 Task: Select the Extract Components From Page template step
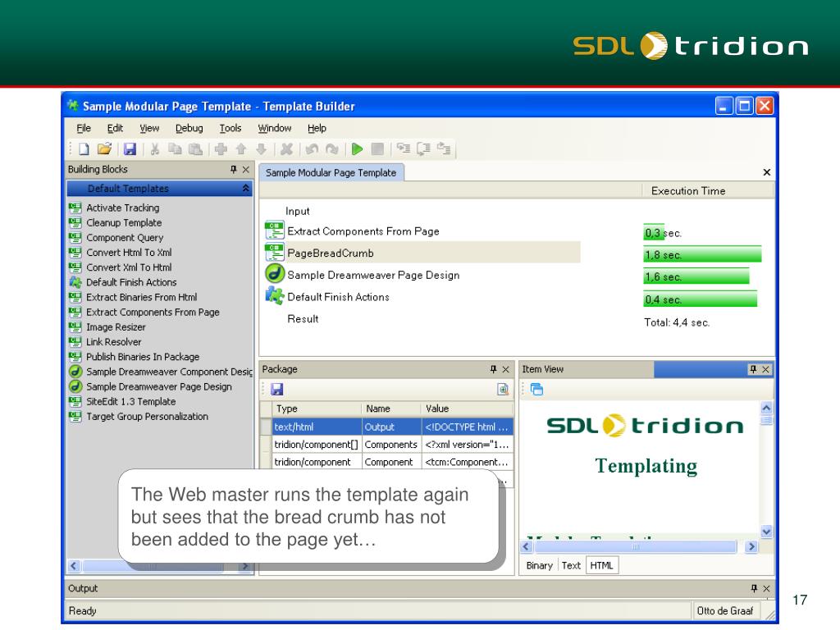pos(363,231)
